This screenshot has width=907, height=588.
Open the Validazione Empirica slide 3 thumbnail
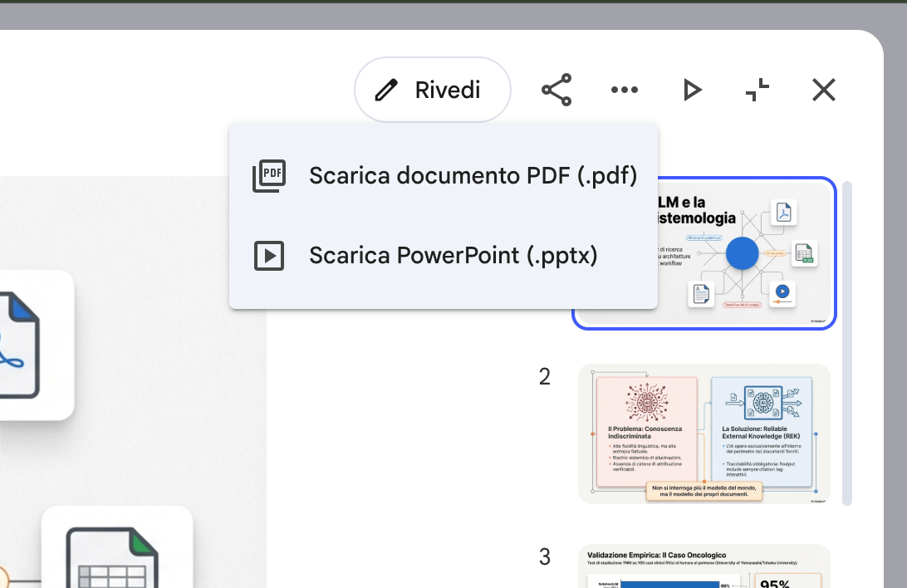tap(704, 567)
